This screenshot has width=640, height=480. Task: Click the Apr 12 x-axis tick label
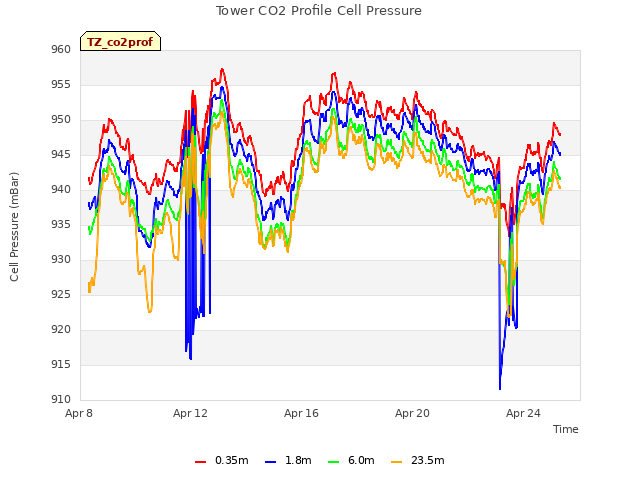(x=190, y=413)
